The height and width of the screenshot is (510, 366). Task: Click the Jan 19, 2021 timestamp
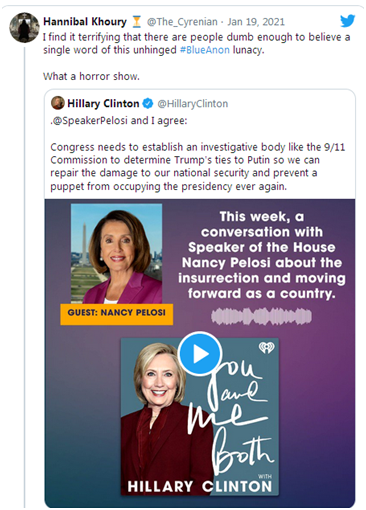point(256,22)
